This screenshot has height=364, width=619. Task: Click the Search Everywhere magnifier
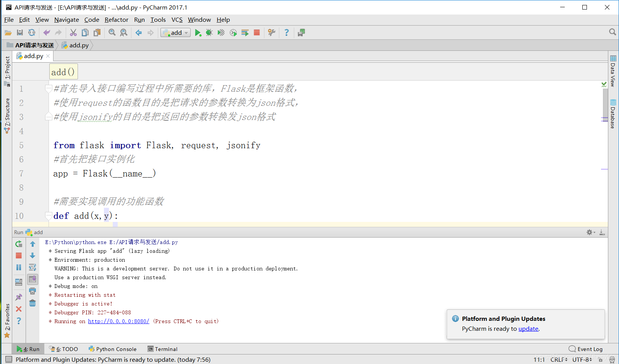(x=613, y=32)
